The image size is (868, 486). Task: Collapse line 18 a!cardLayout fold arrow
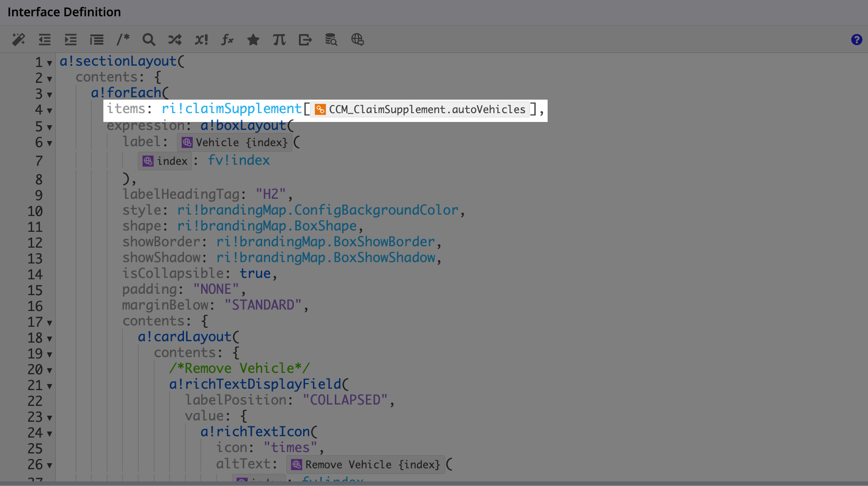click(49, 338)
